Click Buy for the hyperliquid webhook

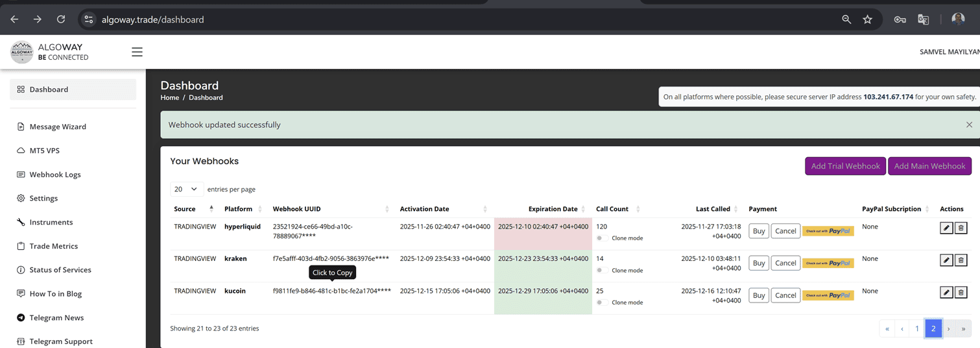[x=758, y=231]
